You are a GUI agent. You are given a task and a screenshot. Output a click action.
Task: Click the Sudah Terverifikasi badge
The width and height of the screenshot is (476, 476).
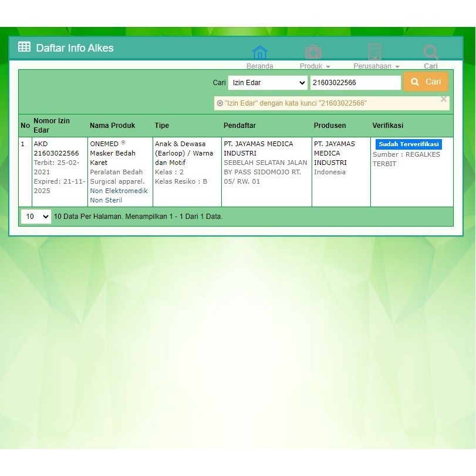409,144
